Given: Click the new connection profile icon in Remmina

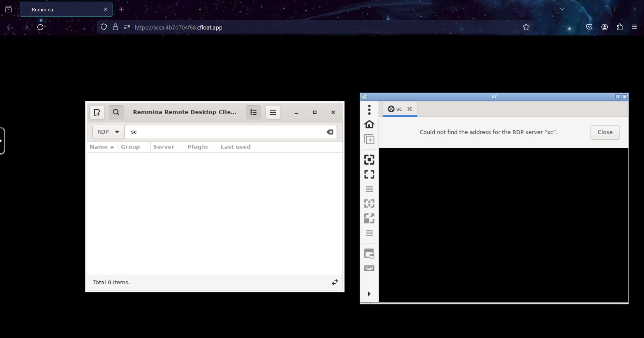Looking at the screenshot, I should click(x=97, y=112).
